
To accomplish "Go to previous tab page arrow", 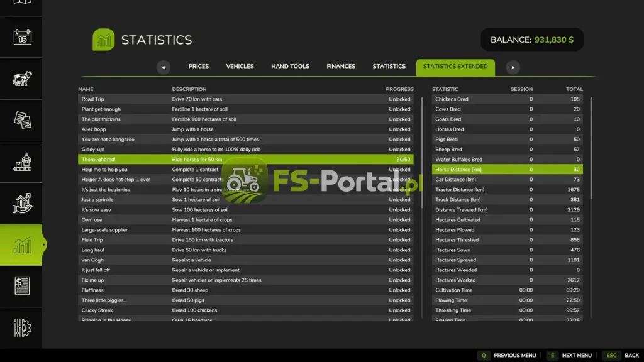I will click(x=163, y=67).
